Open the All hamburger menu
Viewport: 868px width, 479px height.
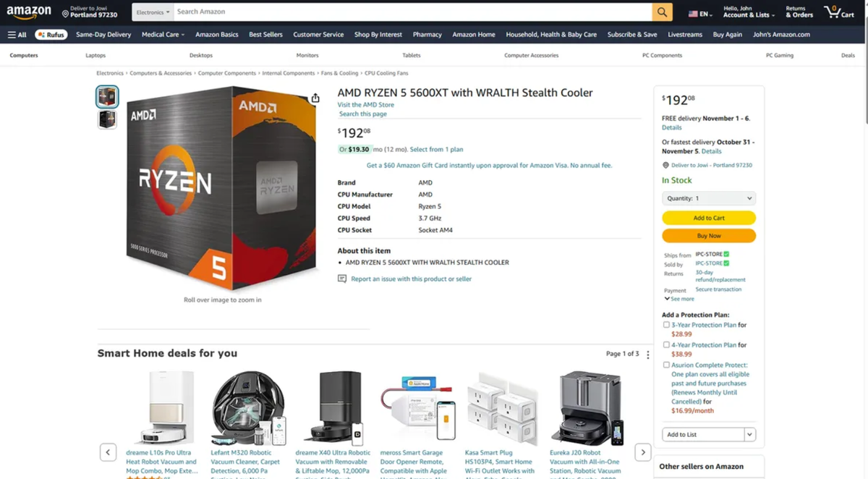[x=17, y=34]
